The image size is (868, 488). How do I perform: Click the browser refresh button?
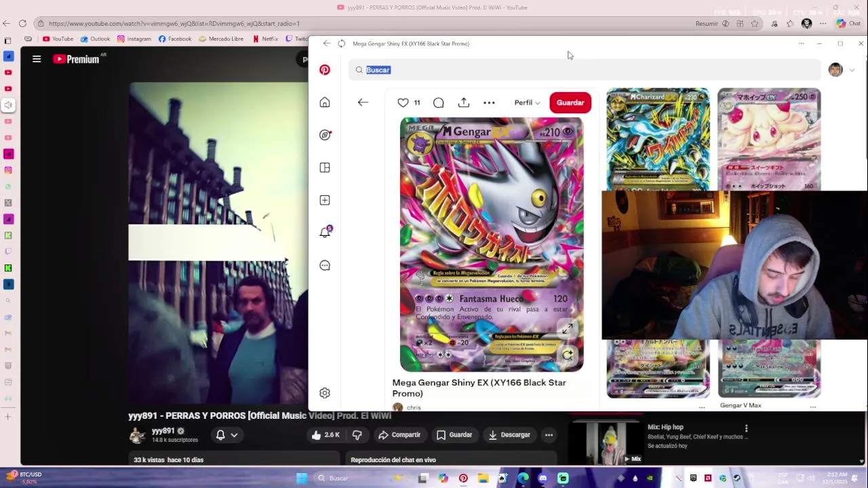point(22,23)
